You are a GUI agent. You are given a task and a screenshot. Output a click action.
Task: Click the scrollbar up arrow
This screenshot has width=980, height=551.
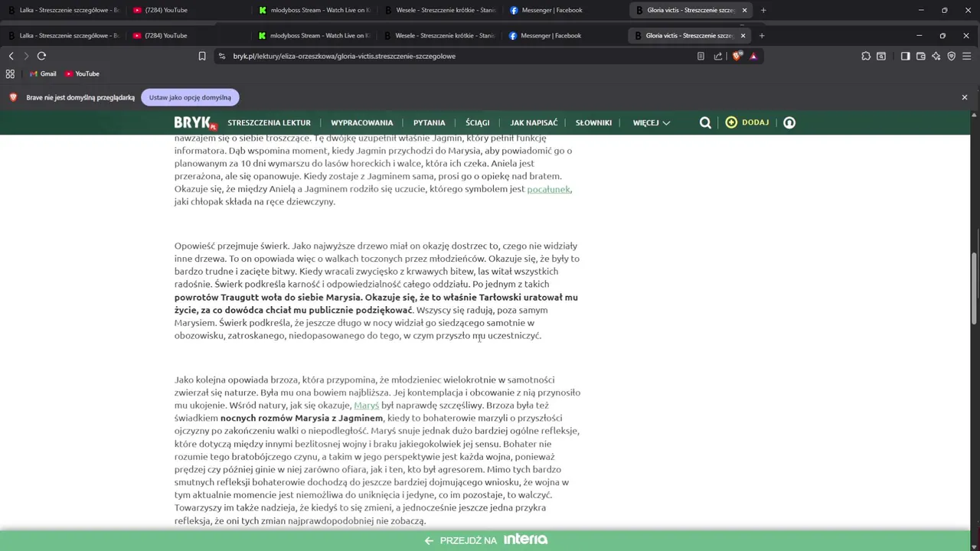point(975,115)
